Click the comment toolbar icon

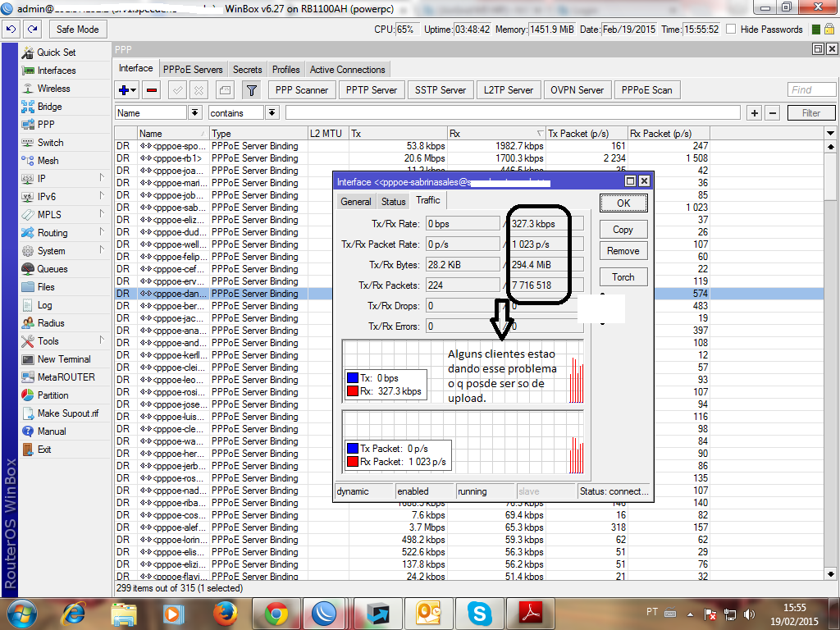tap(225, 90)
